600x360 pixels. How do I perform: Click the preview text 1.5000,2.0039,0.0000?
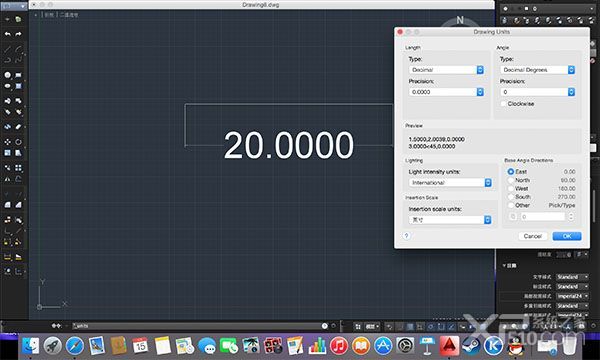tap(437, 139)
